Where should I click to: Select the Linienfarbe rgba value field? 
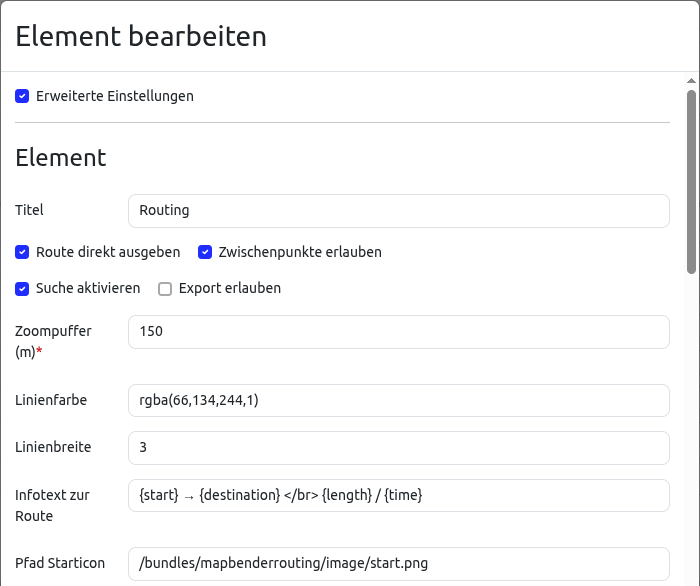[x=398, y=400]
